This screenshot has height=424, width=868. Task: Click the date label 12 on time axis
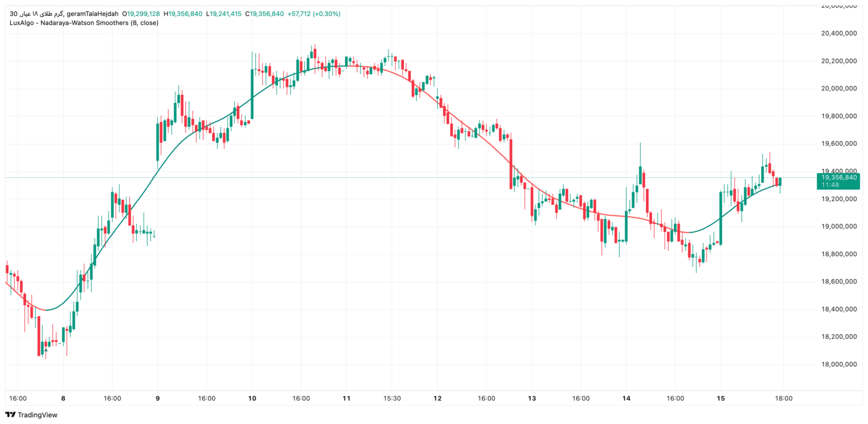click(x=438, y=399)
